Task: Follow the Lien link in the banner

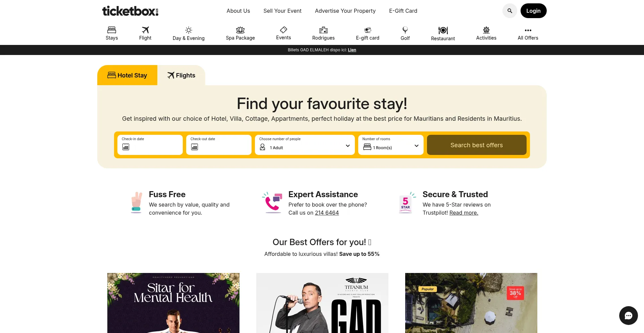Action: point(352,50)
